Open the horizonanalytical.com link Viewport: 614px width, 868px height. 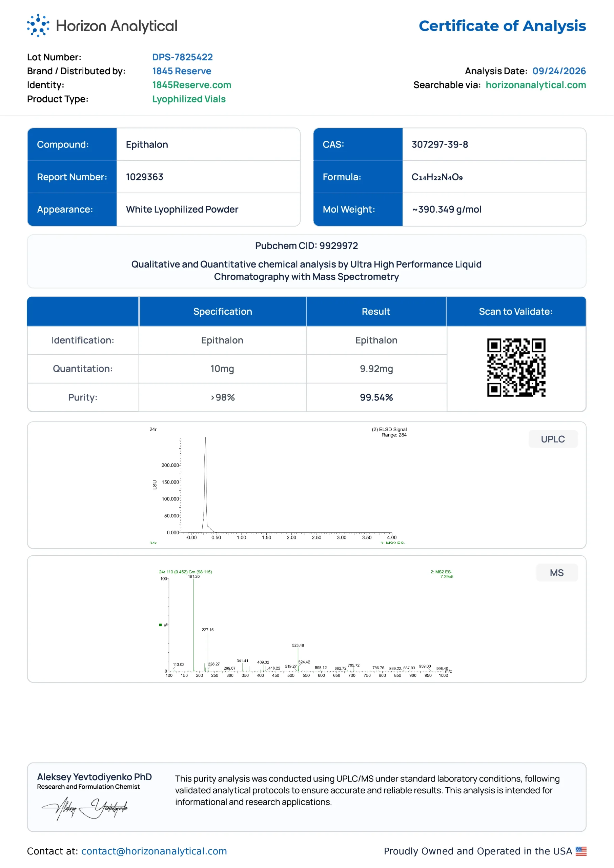[536, 85]
